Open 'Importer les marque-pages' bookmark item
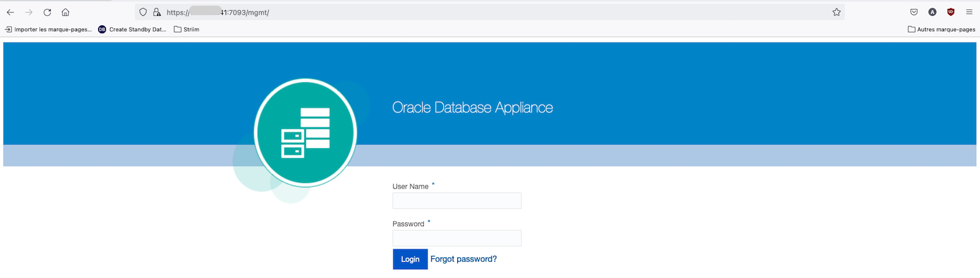This screenshot has height=278, width=980. click(48, 29)
